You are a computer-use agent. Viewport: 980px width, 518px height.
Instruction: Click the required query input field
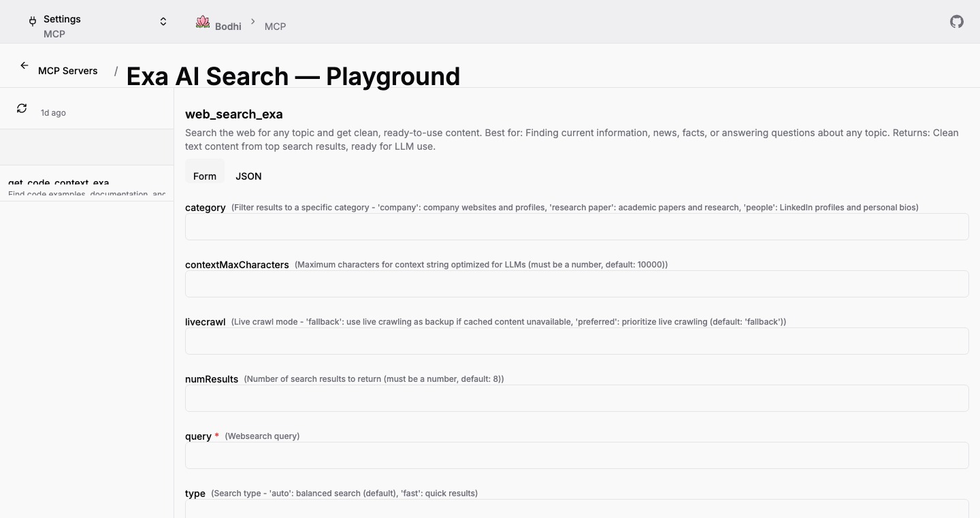[x=576, y=455]
